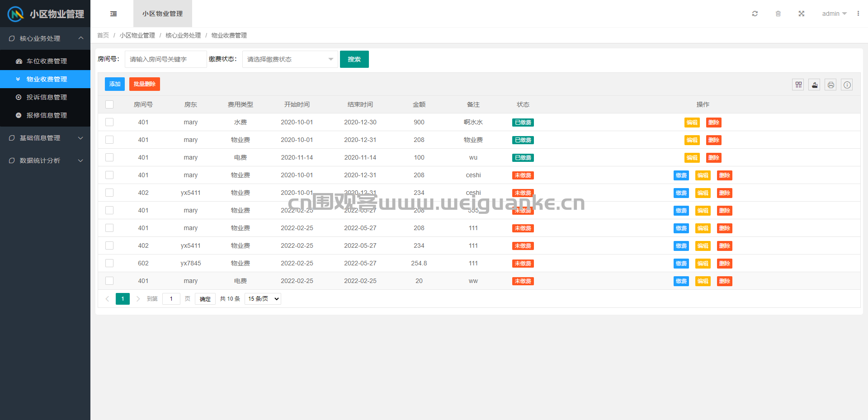Open the admin user dropdown
Image resolution: width=868 pixels, height=420 pixels.
click(835, 14)
